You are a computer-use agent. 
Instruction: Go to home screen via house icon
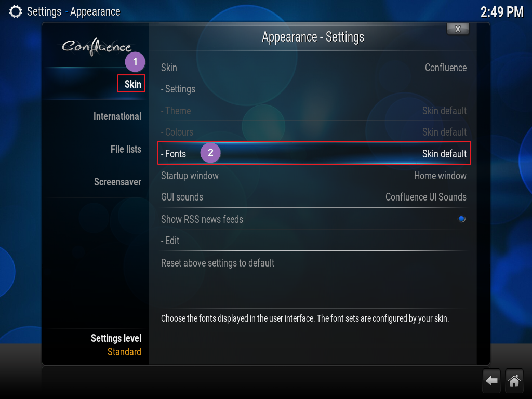pyautogui.click(x=514, y=381)
